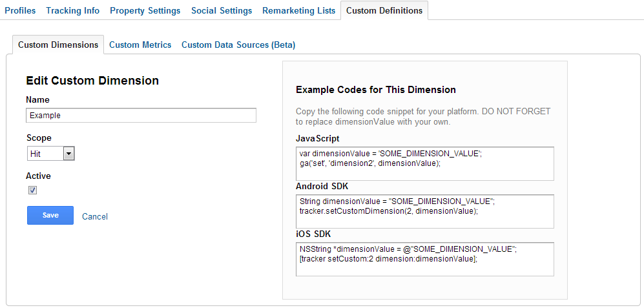
Task: Click the "Example Codes for This Dimension" heading
Action: (x=375, y=90)
